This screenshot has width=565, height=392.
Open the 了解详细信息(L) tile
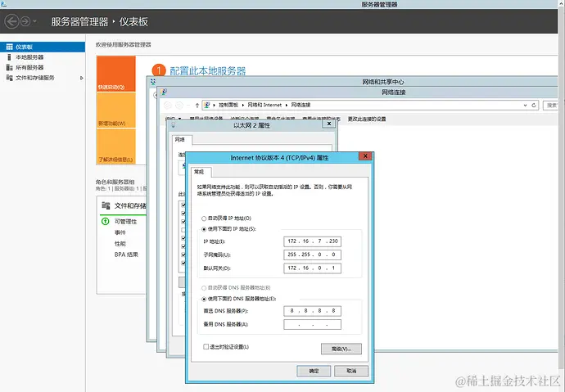[116, 146]
